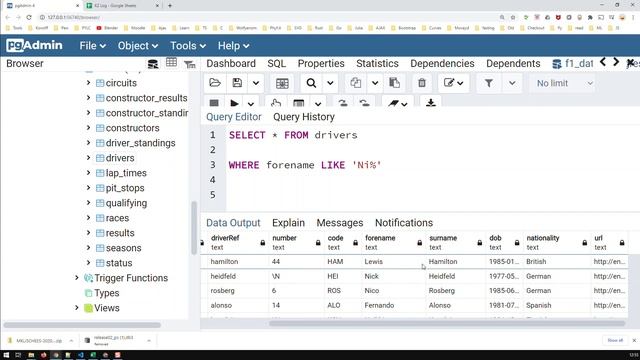Click the Commit icon
640x360 pixels.
pos(343,103)
